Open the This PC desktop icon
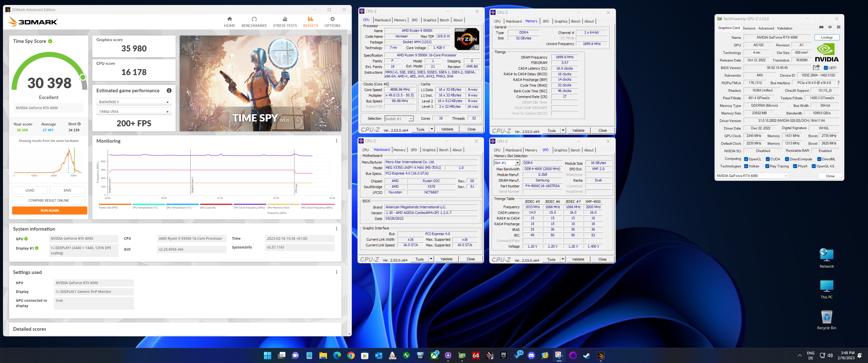Screen dimensions: 868x363 click(827, 289)
